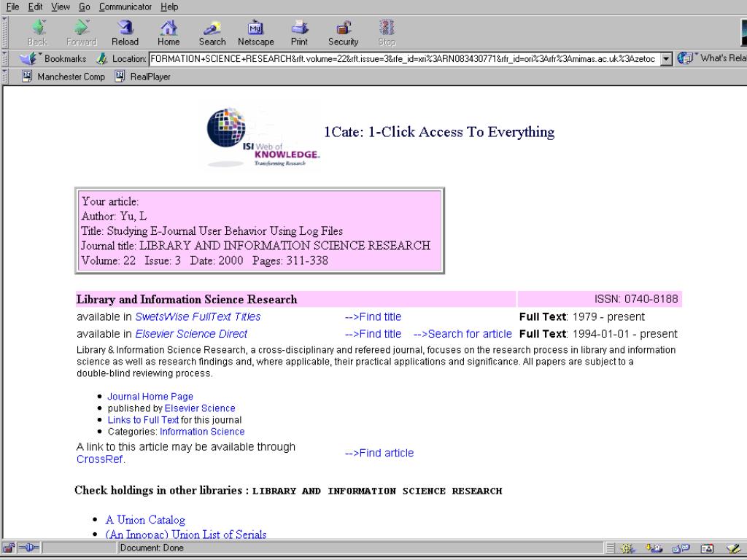
Task: Reload the current page
Action: coord(125,32)
